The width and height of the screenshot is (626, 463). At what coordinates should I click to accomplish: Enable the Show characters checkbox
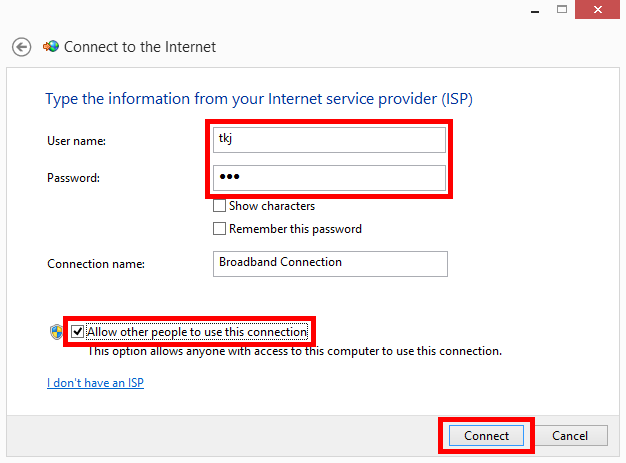click(x=219, y=207)
